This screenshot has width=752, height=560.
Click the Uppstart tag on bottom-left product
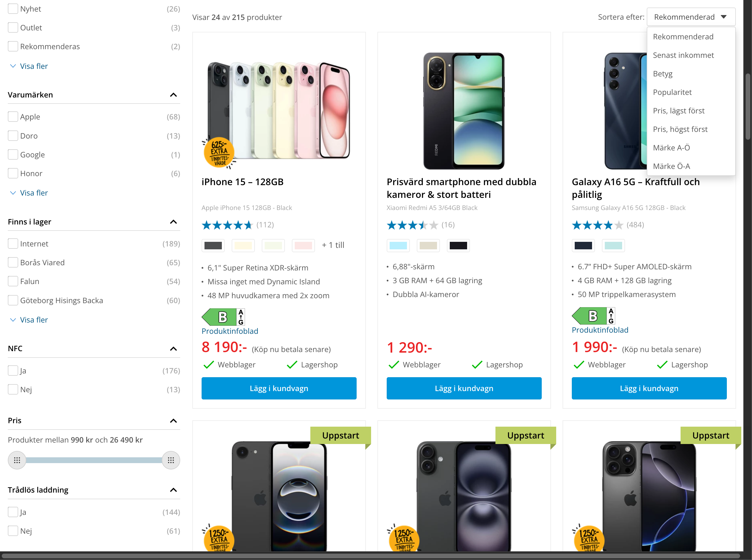tap(340, 435)
